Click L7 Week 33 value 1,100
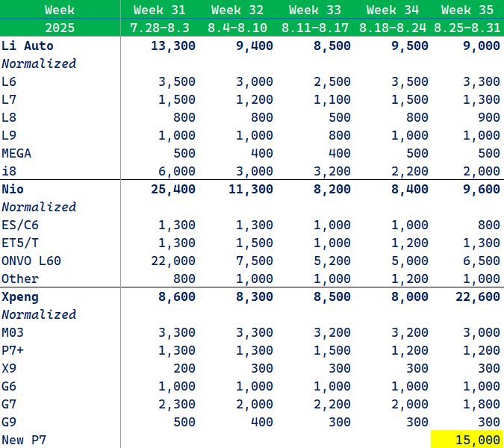The image size is (504, 448). tap(332, 99)
